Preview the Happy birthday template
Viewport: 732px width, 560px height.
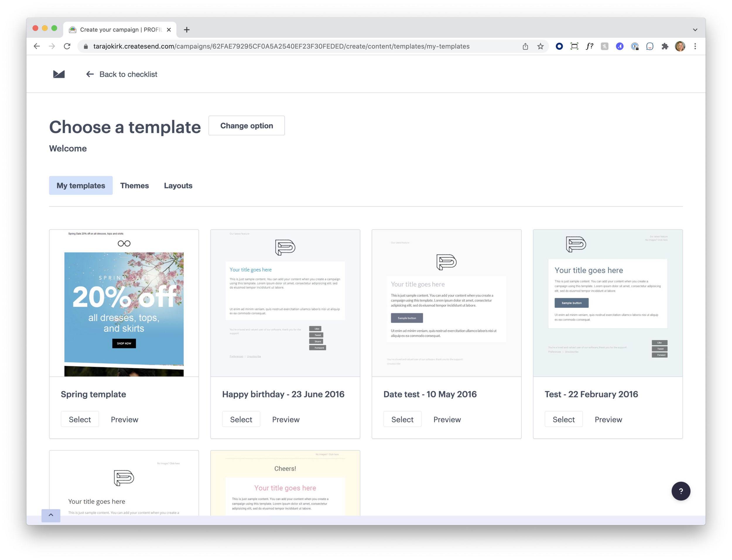point(285,419)
